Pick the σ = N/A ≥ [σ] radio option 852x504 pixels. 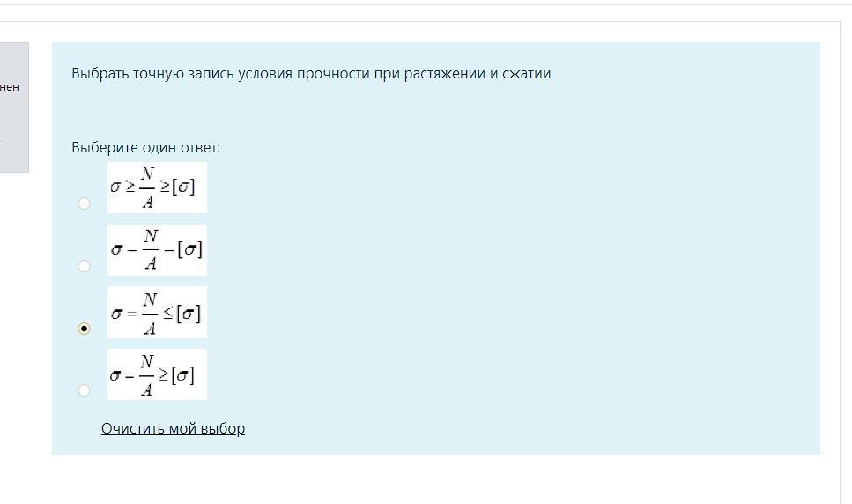(84, 390)
